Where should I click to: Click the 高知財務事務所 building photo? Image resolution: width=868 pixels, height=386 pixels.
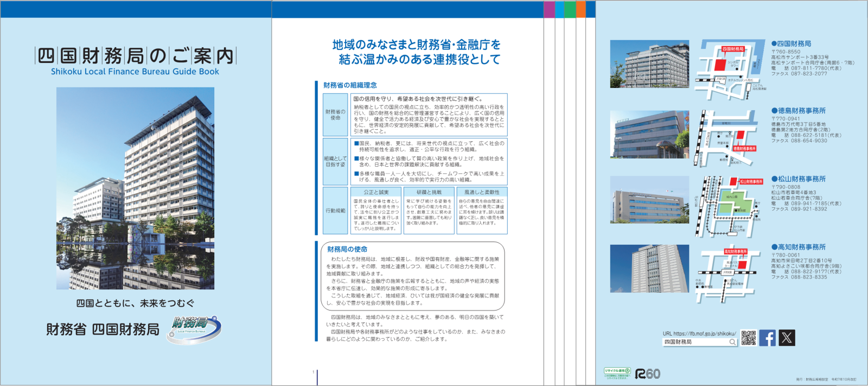(x=649, y=268)
